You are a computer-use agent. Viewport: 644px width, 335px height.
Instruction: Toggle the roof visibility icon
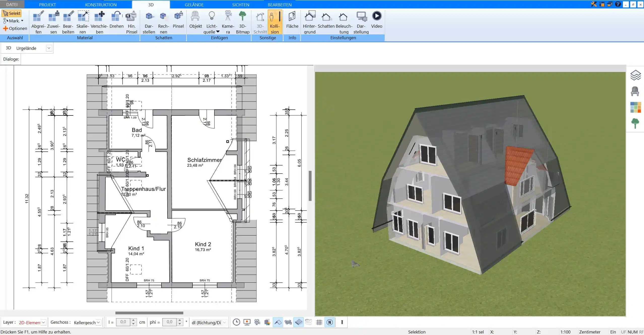(x=278, y=322)
